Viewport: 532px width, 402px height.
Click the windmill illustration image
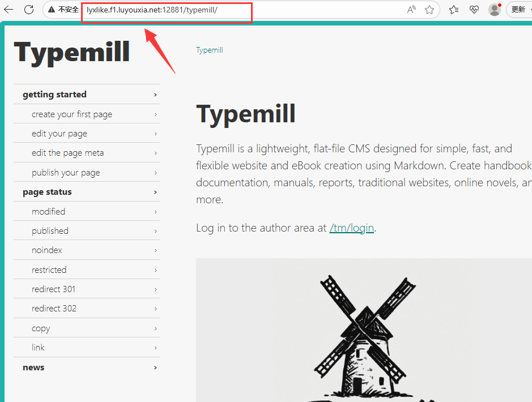pos(364,330)
